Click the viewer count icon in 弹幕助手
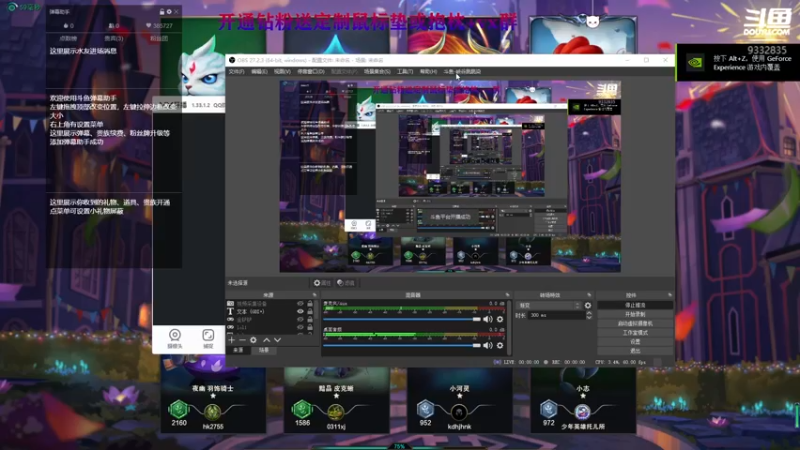Screen dimensions: 800x450 tap(113, 25)
